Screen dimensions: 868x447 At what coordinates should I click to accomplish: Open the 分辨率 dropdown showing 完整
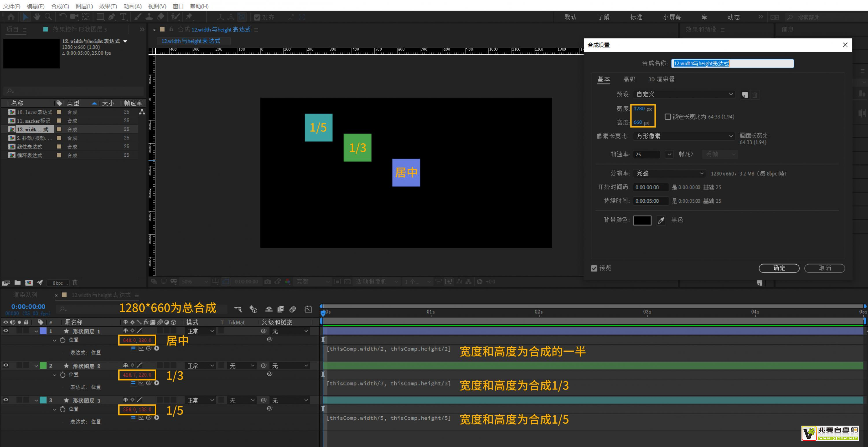point(669,173)
